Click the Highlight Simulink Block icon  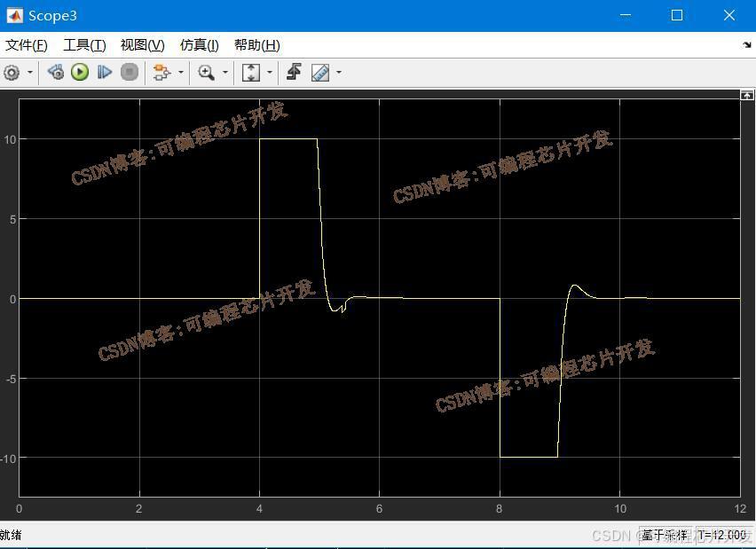161,73
